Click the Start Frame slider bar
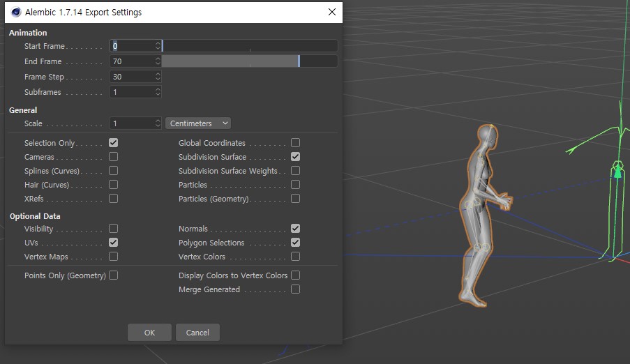This screenshot has width=630, height=364. click(250, 46)
